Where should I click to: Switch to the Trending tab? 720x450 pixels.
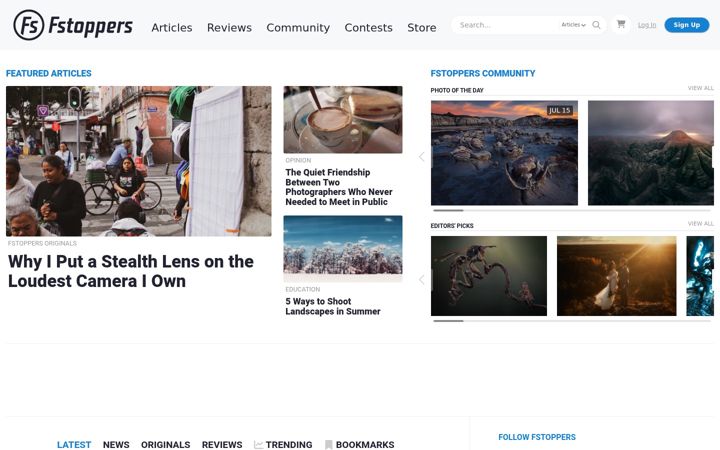[x=289, y=444]
